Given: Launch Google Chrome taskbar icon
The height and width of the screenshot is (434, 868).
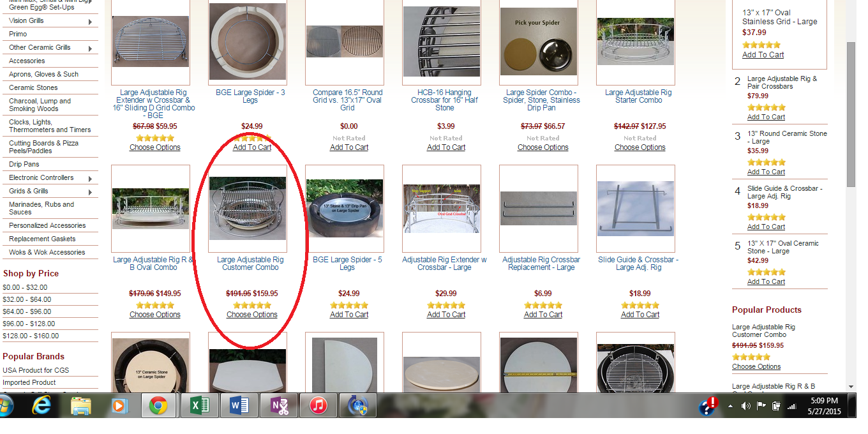Looking at the screenshot, I should (x=158, y=405).
